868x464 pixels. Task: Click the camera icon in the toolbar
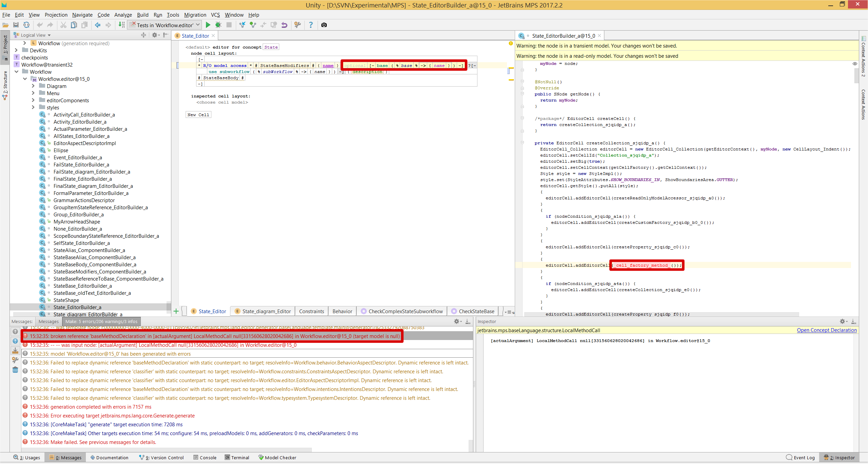[324, 25]
